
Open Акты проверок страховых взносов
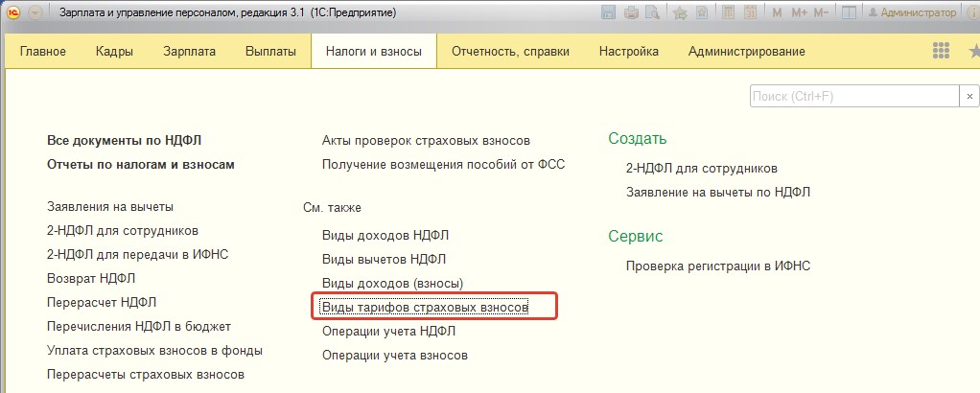[426, 141]
